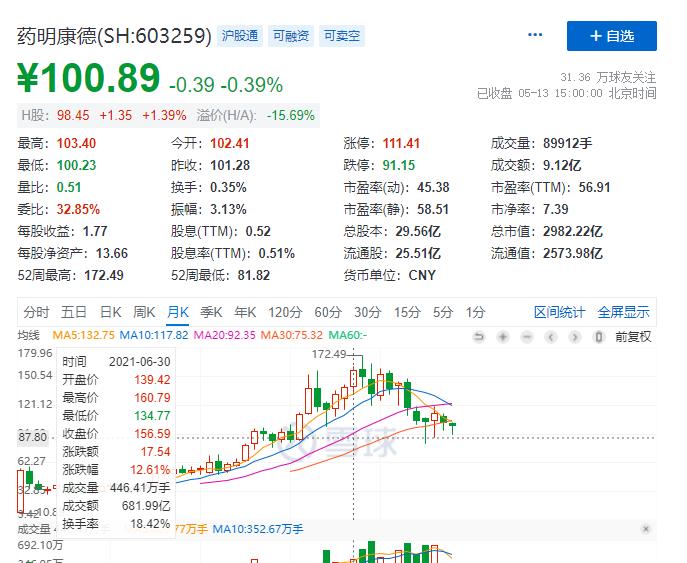Open the 均线 indicator selector
Viewport: 687px width, 563px height.
(x=29, y=335)
